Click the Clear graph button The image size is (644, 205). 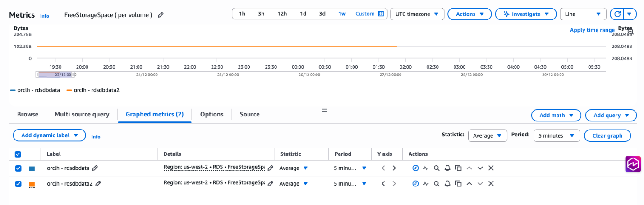pos(607,135)
